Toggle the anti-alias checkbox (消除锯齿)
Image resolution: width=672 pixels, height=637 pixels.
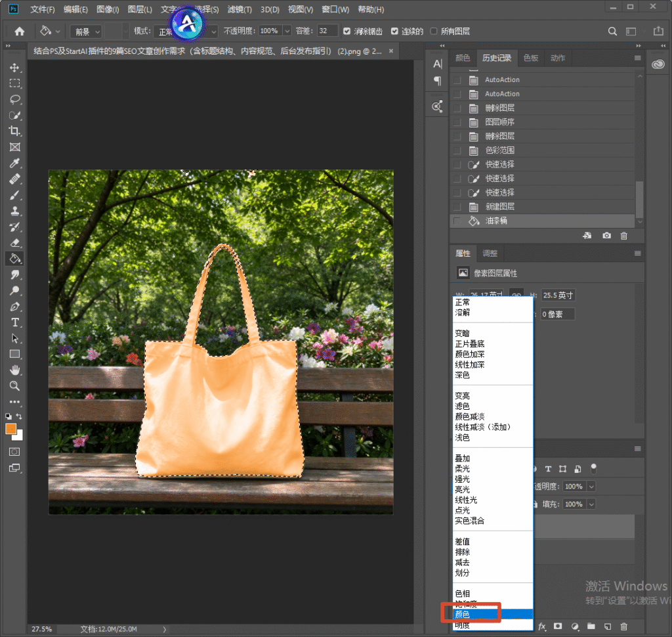[346, 32]
